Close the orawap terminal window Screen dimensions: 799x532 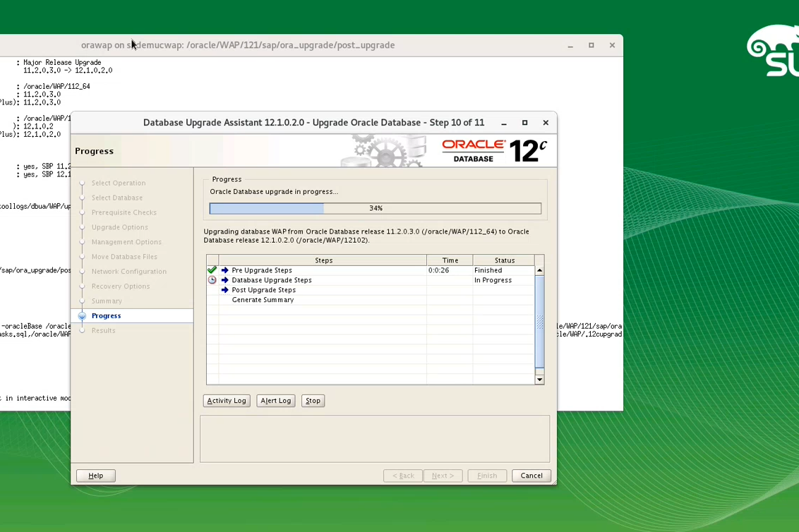(x=612, y=45)
